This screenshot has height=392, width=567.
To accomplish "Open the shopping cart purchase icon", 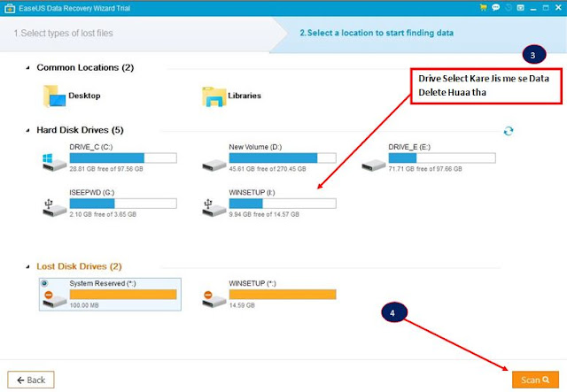I will click(x=483, y=8).
